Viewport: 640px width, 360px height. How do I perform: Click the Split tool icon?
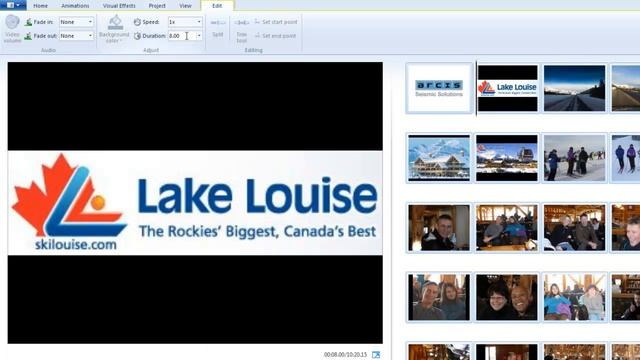pyautogui.click(x=218, y=23)
